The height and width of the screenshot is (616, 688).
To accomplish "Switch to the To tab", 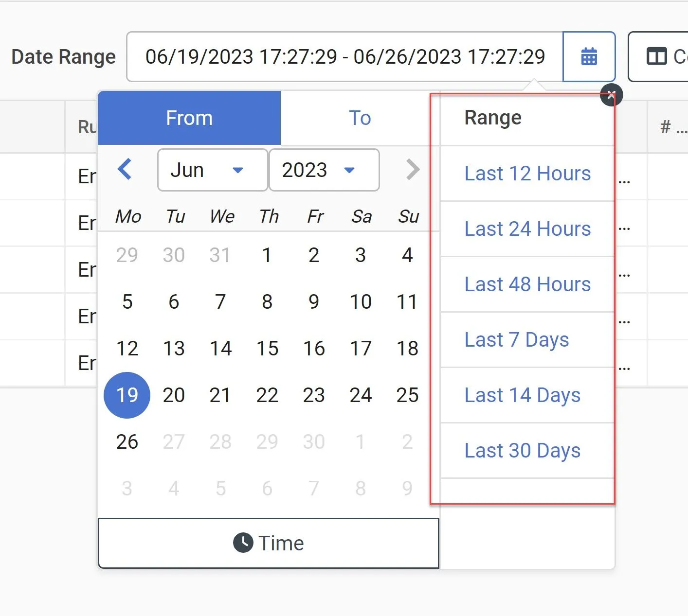I will [x=360, y=118].
